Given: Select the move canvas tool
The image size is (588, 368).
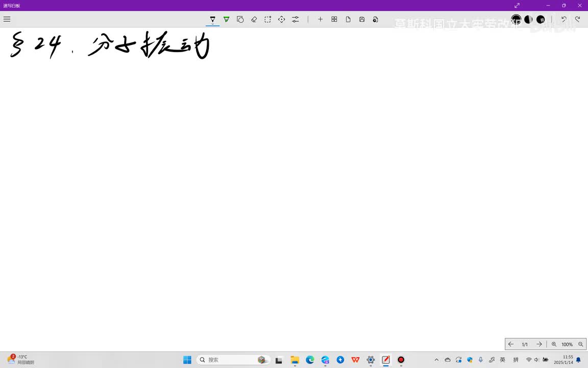Looking at the screenshot, I should point(282,19).
